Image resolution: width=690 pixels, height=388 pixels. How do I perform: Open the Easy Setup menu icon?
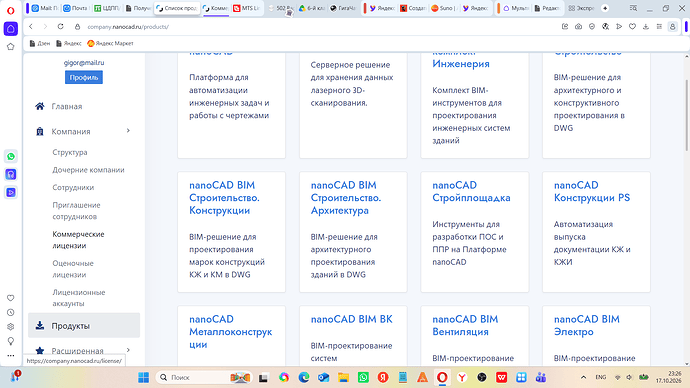(659, 27)
